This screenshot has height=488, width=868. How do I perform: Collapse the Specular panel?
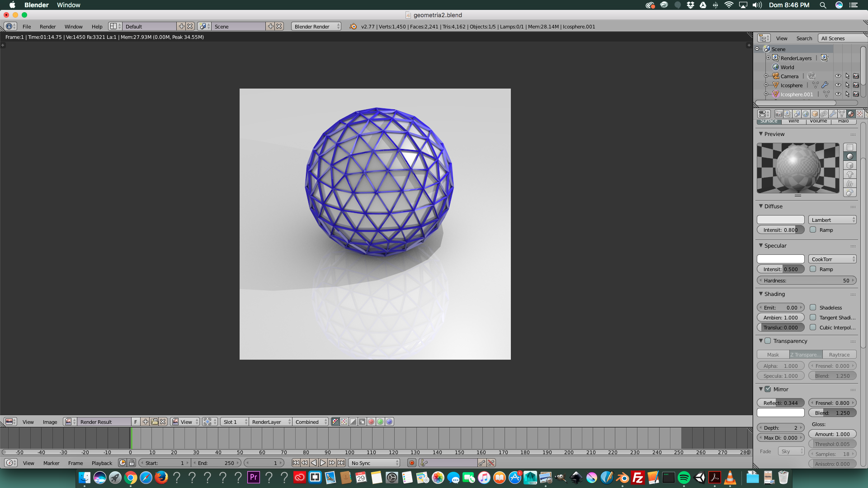(x=761, y=245)
